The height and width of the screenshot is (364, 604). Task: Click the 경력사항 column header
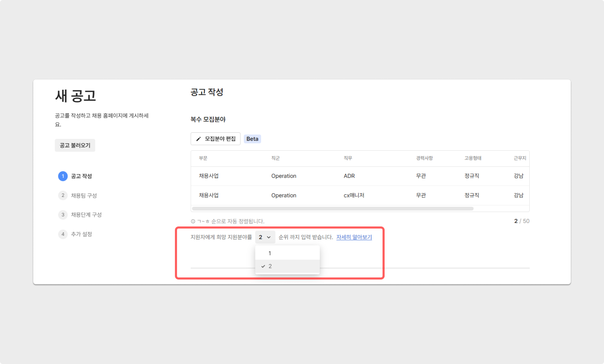tap(425, 158)
